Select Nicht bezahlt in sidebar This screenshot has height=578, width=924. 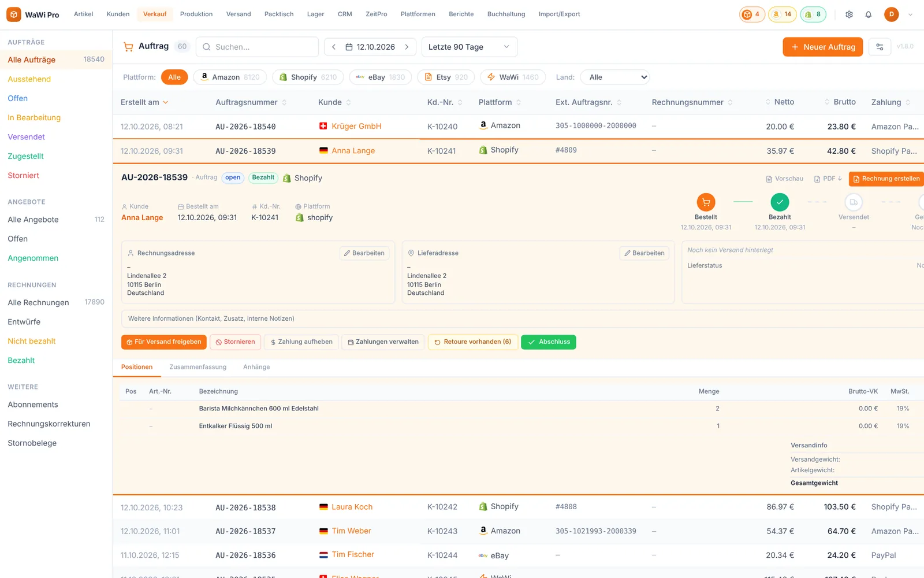tap(32, 341)
